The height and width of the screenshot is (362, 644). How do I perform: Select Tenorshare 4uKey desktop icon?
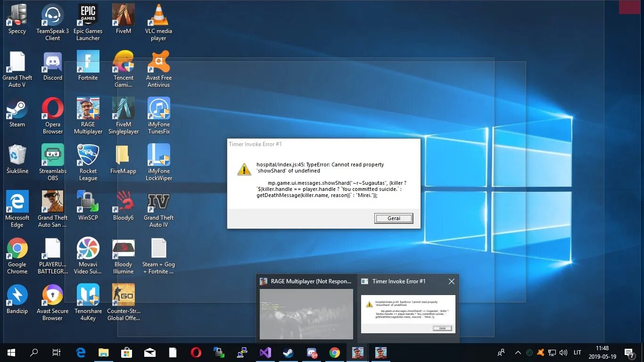88,302
